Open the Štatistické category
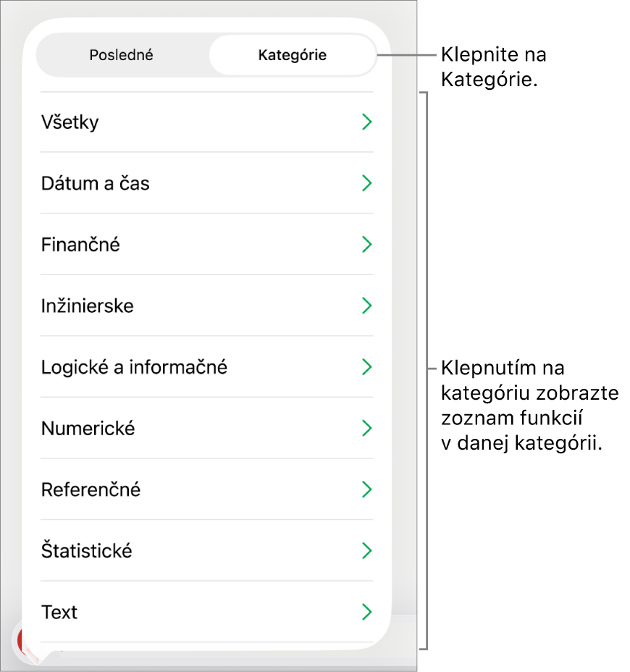630x672 pixels. pos(206,551)
